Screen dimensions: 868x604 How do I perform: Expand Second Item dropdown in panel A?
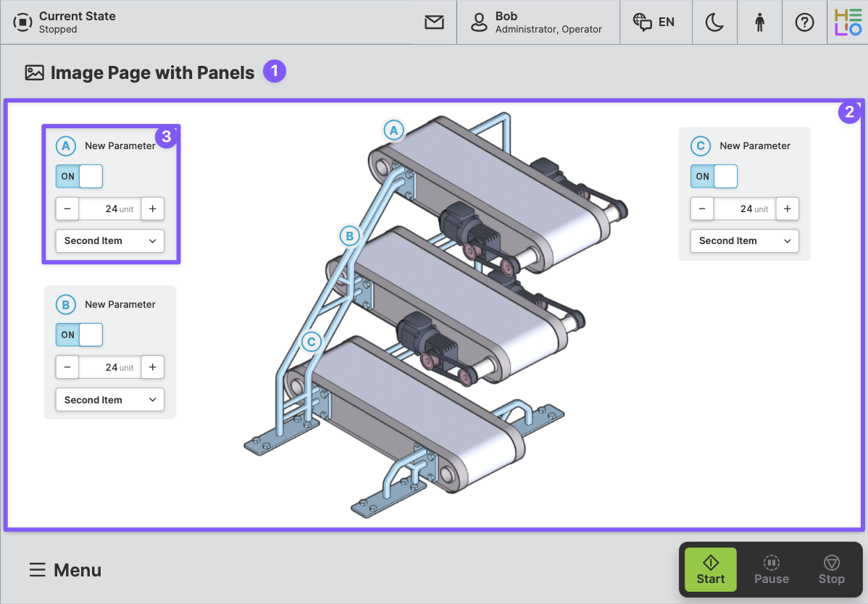click(x=110, y=240)
